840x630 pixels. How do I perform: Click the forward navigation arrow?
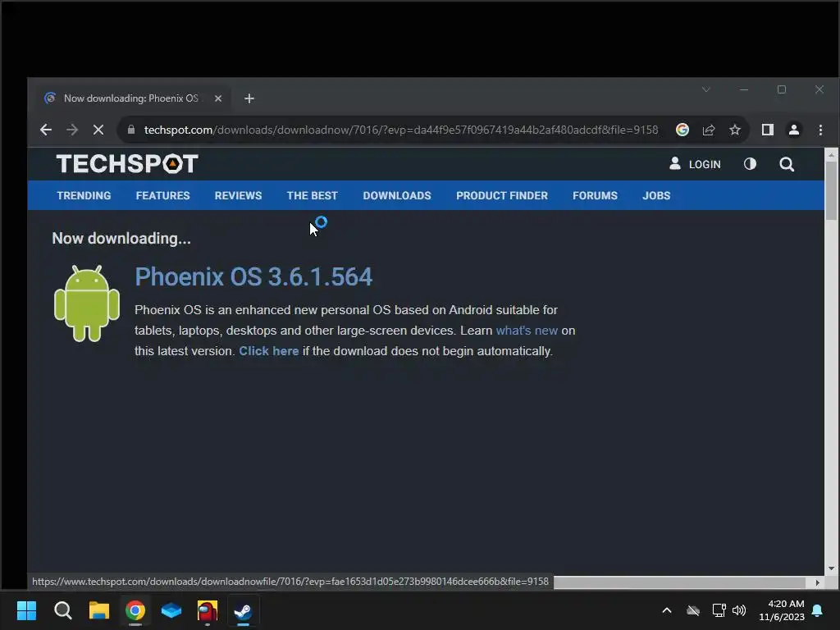click(72, 130)
